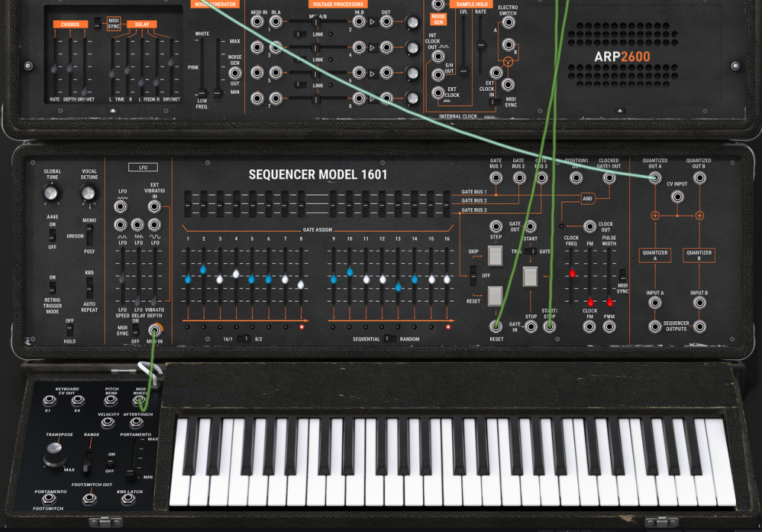The image size is (762, 532).
Task: Click the PWM input jack
Action: (609, 327)
